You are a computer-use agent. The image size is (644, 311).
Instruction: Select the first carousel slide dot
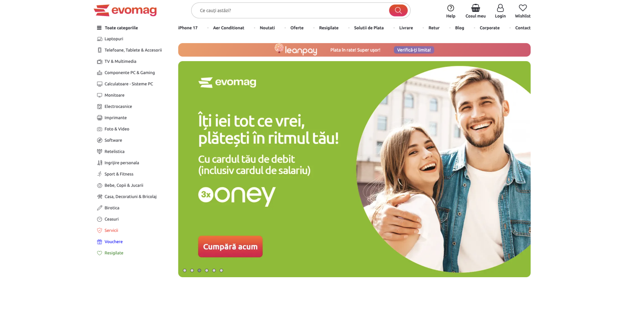185,270
